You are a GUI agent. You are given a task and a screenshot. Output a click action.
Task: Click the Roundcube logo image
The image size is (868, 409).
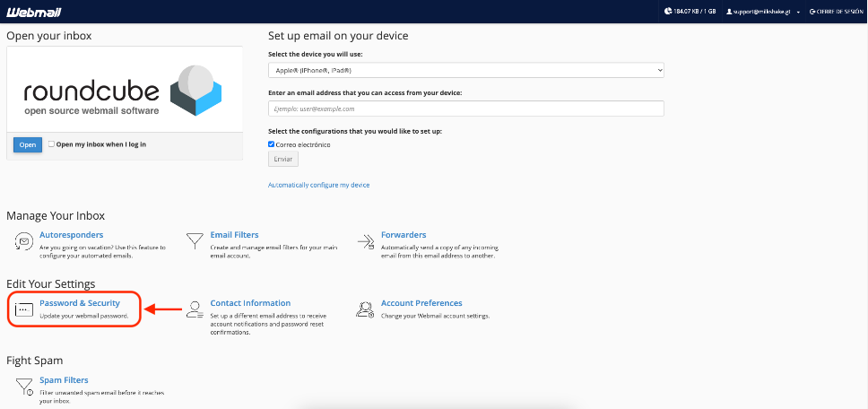tap(122, 90)
